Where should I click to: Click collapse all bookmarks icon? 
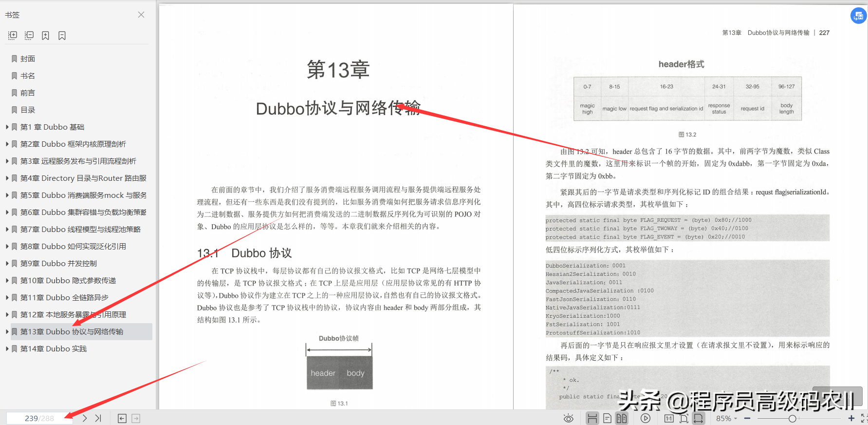coord(29,36)
